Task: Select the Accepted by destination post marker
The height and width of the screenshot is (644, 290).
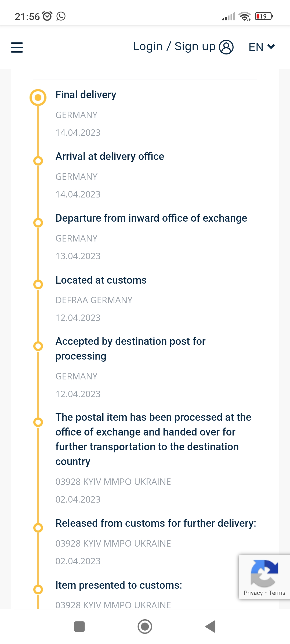Action: click(x=38, y=346)
